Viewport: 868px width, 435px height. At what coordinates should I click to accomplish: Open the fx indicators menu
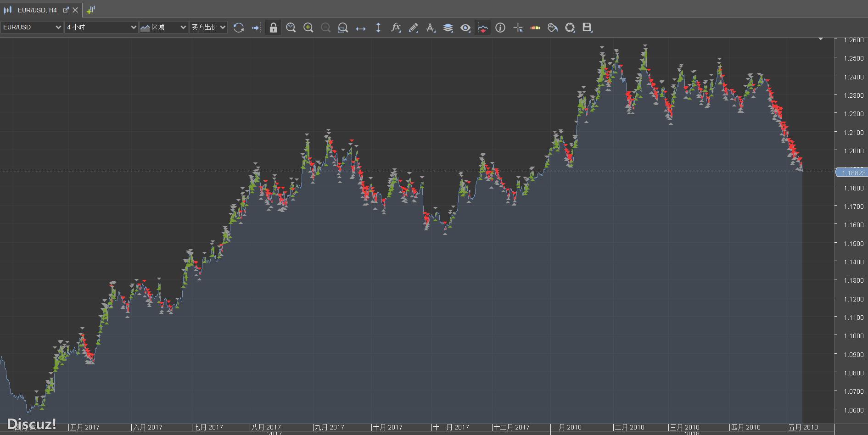396,28
